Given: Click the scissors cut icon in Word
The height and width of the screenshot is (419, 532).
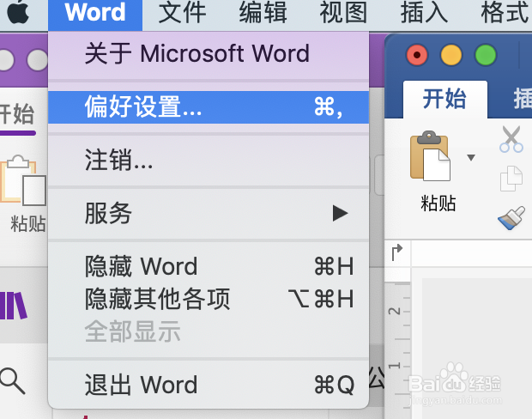Looking at the screenshot, I should tap(511, 139).
